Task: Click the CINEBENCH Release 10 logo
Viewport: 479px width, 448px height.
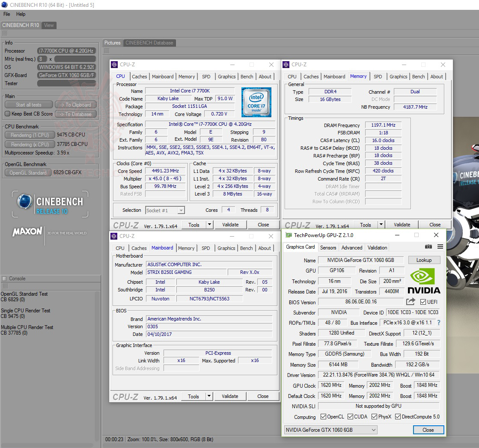Action: [50, 204]
